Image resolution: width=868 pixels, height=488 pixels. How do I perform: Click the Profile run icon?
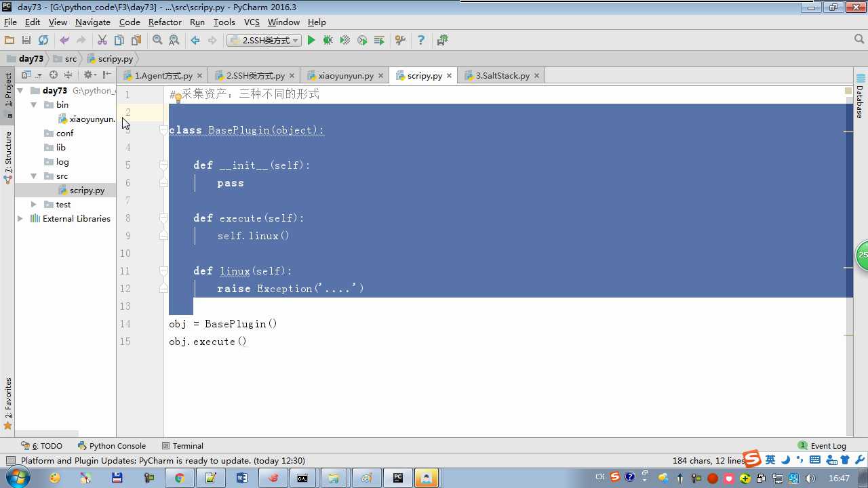coord(362,41)
